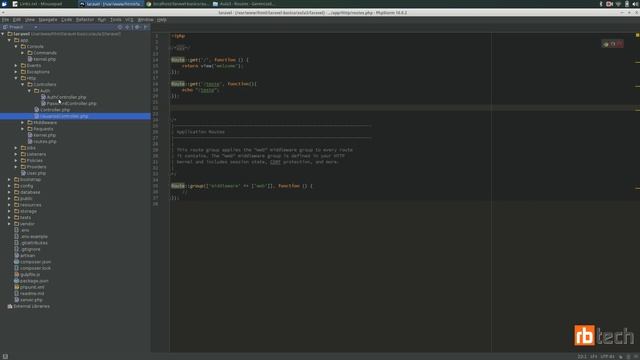Viewport: 640px width, 360px height.
Task: Select gulpfile.js file
Action: click(27, 274)
